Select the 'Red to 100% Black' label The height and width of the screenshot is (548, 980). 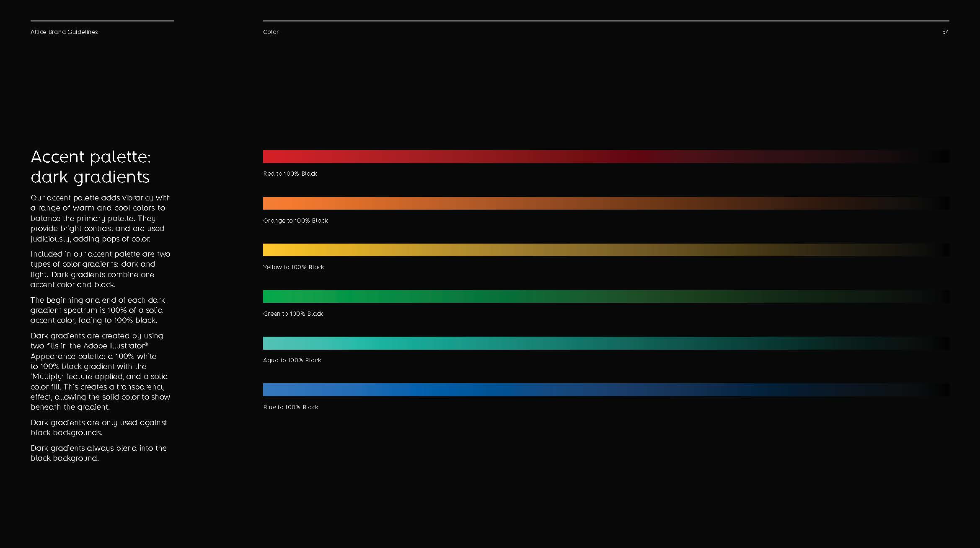tap(290, 174)
